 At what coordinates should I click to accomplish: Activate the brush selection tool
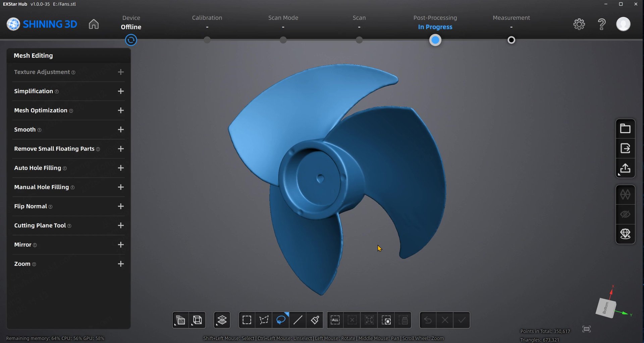[315, 320]
